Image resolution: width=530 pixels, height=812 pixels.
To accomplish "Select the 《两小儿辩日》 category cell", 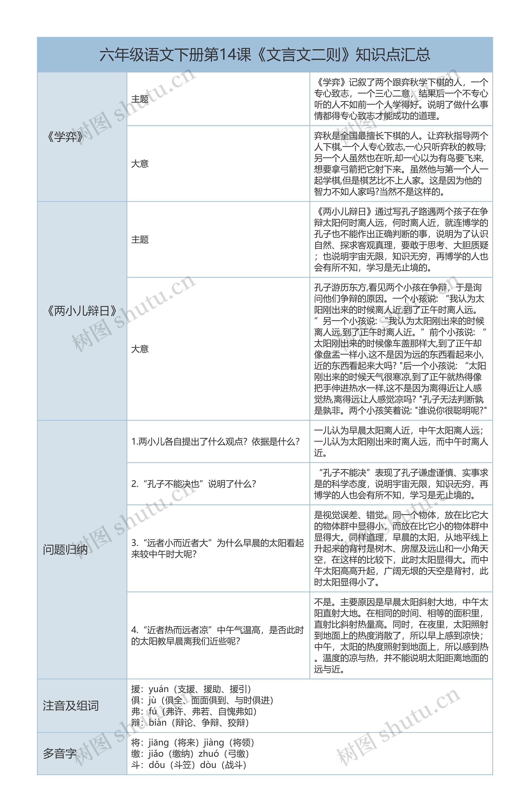I will coord(82,311).
